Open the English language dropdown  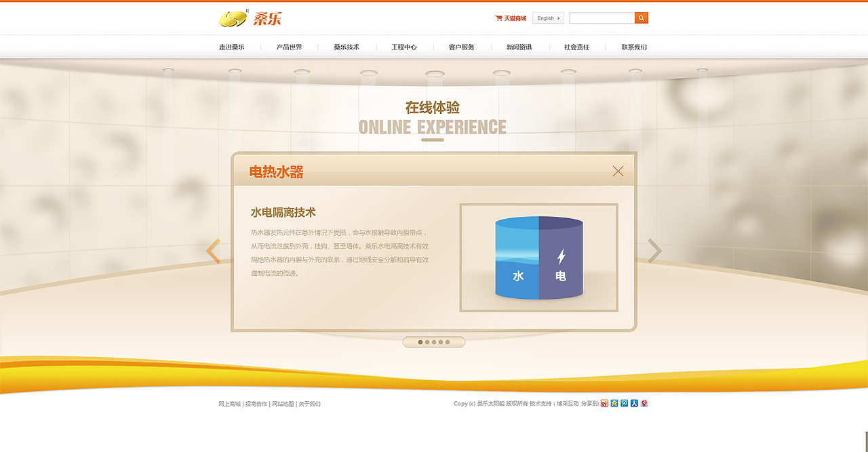coord(548,18)
